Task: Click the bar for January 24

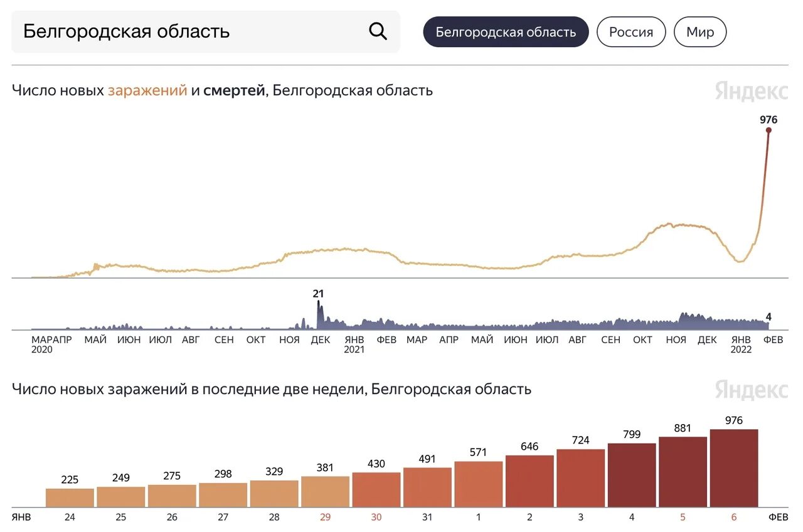Action: pos(70,498)
